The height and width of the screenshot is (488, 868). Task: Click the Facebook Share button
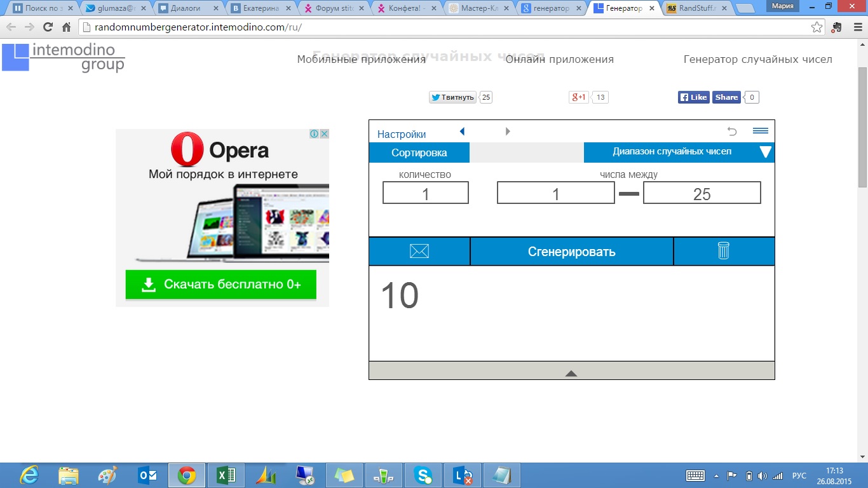pos(726,97)
